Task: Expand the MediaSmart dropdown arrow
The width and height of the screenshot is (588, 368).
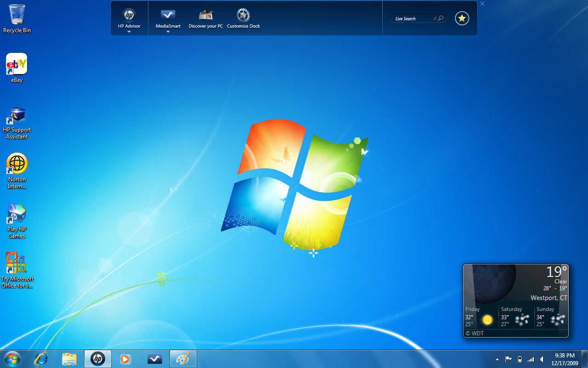Action: tap(168, 32)
